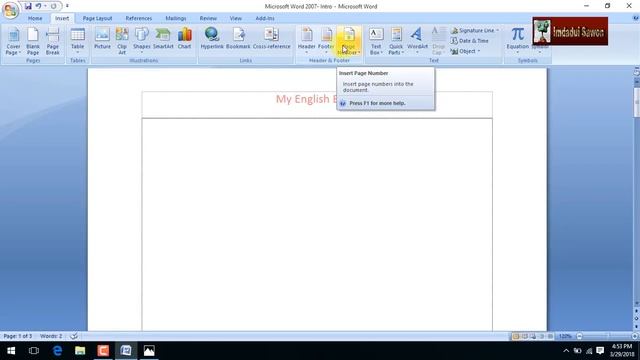Viewport: 640px width, 360px height.
Task: Click the zoom out minus button
Action: coord(579,336)
